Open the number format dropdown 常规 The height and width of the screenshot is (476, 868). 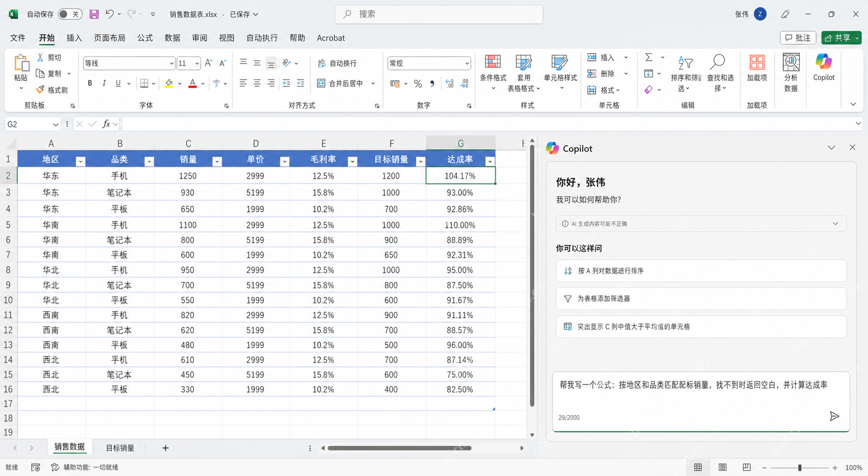pos(467,64)
